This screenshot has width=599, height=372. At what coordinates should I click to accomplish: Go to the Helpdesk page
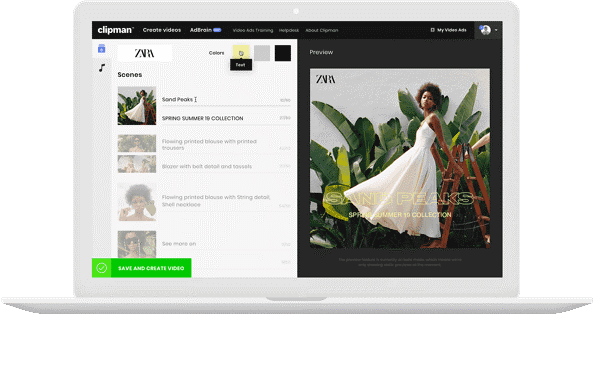(x=289, y=30)
